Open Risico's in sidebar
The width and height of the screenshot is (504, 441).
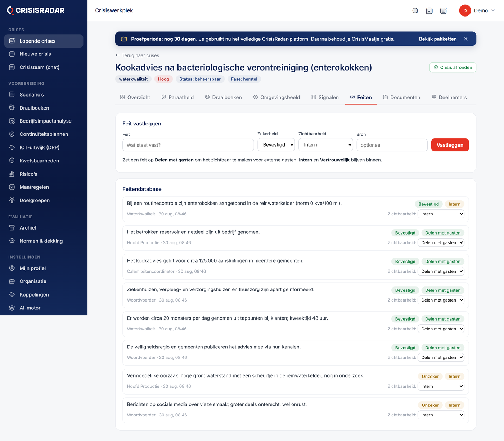tap(44, 174)
